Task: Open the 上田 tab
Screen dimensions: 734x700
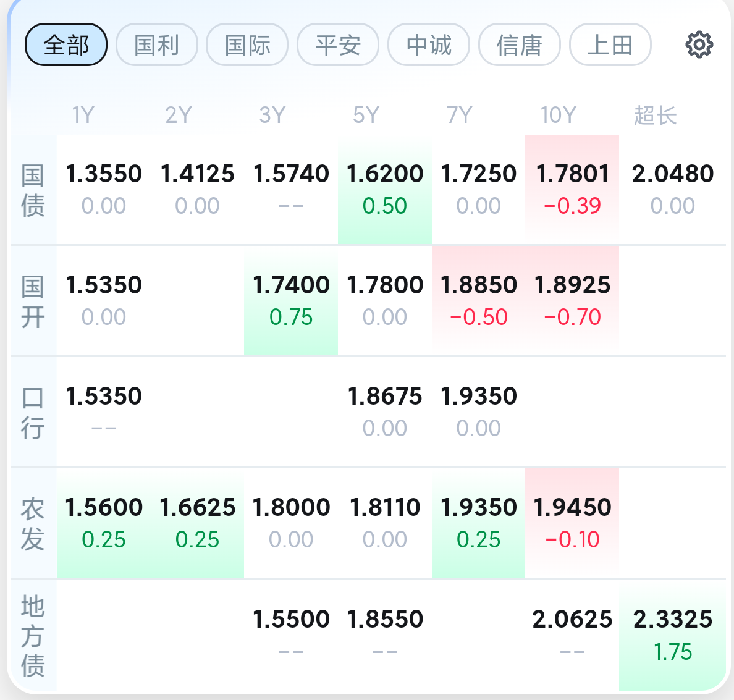Action: 610,45
